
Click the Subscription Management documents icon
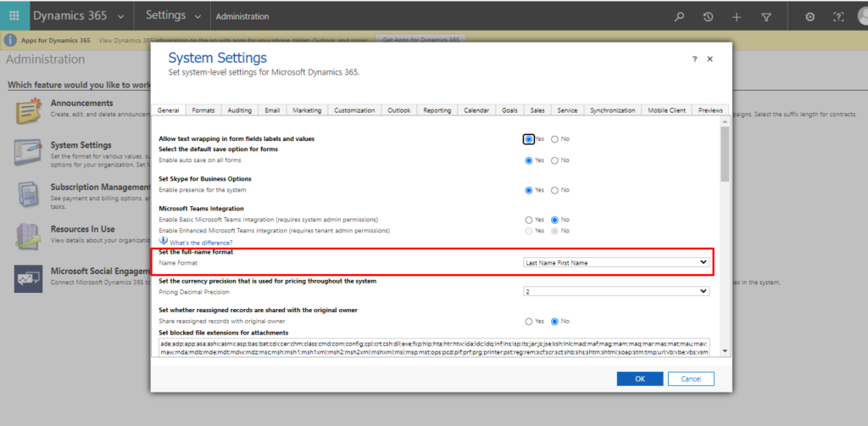click(x=28, y=194)
